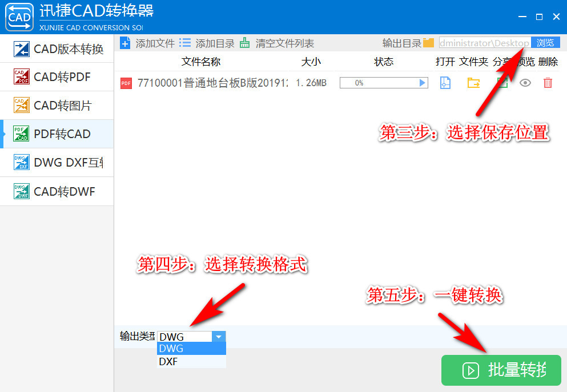
Task: Click 添加文件 label
Action: coord(155,43)
